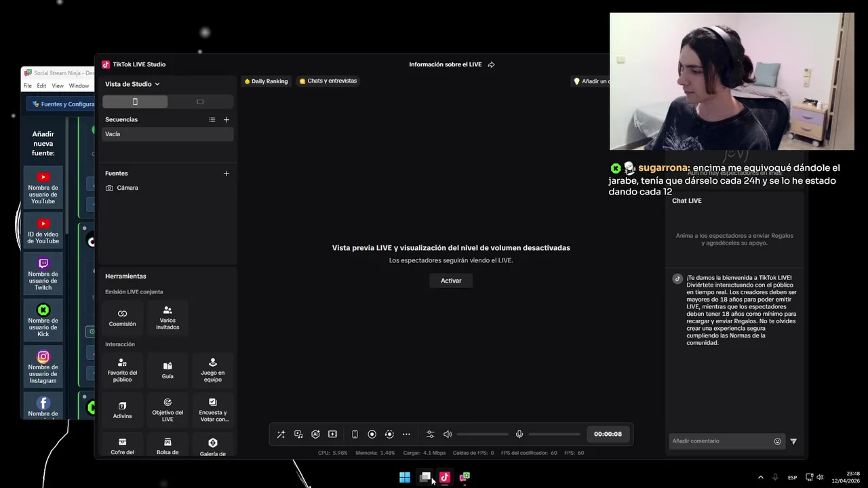This screenshot has height=488, width=868.
Task: Open TikTok LIVE Studio from taskbar
Action: (x=445, y=477)
